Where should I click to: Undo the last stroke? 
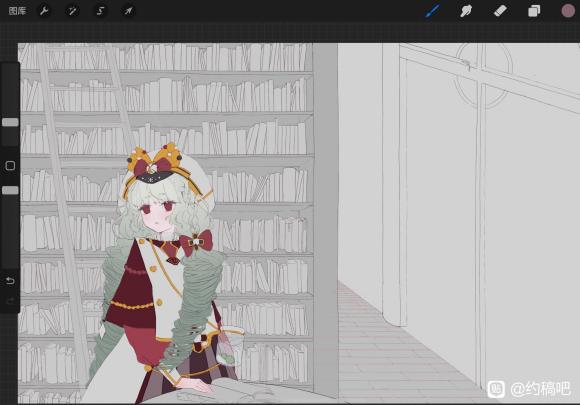pyautogui.click(x=10, y=281)
